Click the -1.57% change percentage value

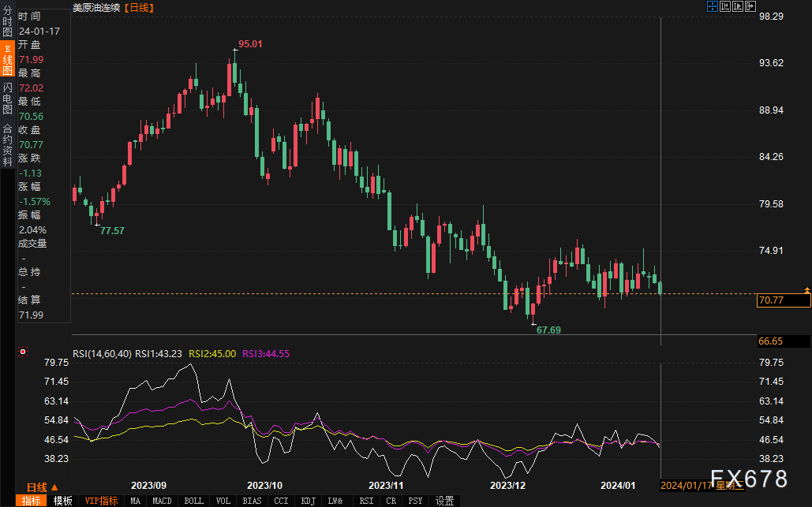tap(35, 202)
